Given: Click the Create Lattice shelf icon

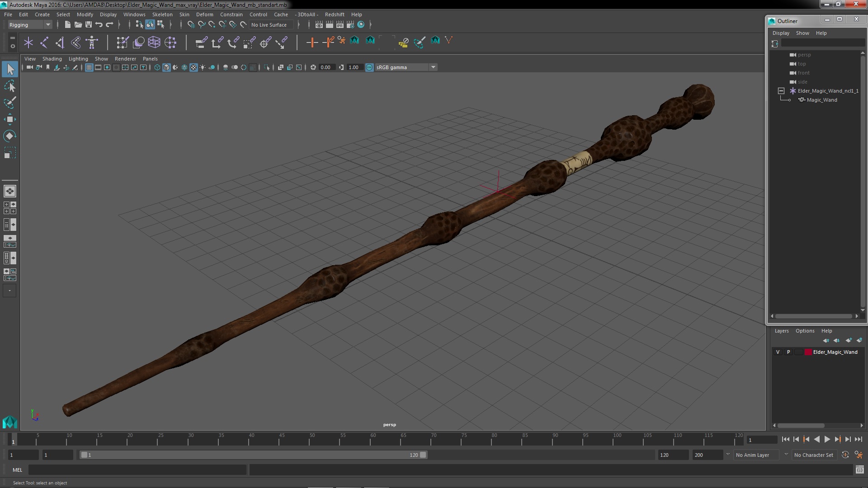Looking at the screenshot, I should (x=154, y=43).
